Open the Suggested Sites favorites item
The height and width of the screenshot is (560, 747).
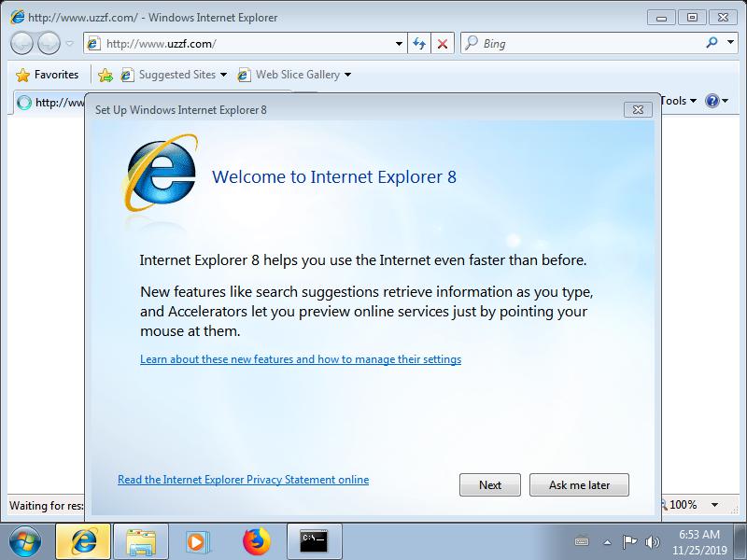[x=174, y=75]
